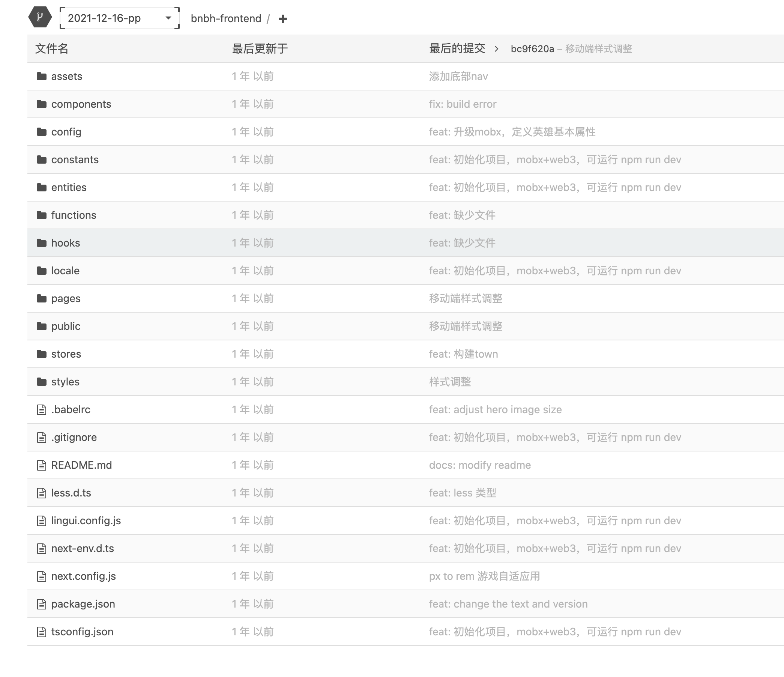This screenshot has height=677, width=784.
Task: Open the pages folder name
Action: 66,299
